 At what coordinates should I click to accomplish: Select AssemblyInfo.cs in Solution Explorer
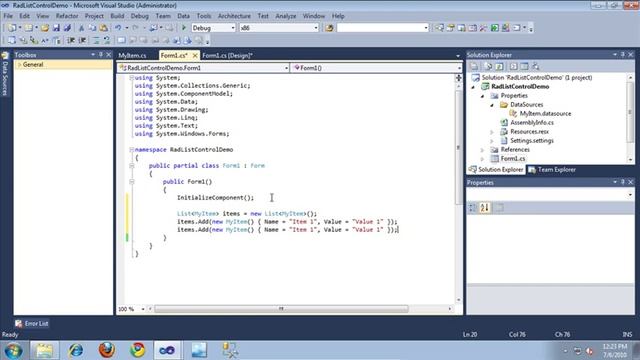tap(532, 122)
